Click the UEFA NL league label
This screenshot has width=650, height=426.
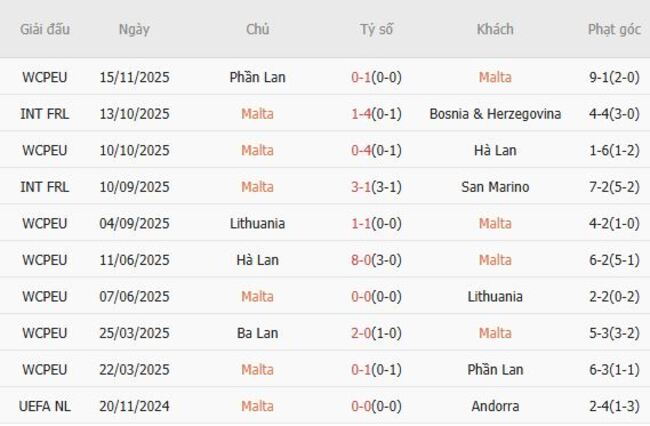45,406
